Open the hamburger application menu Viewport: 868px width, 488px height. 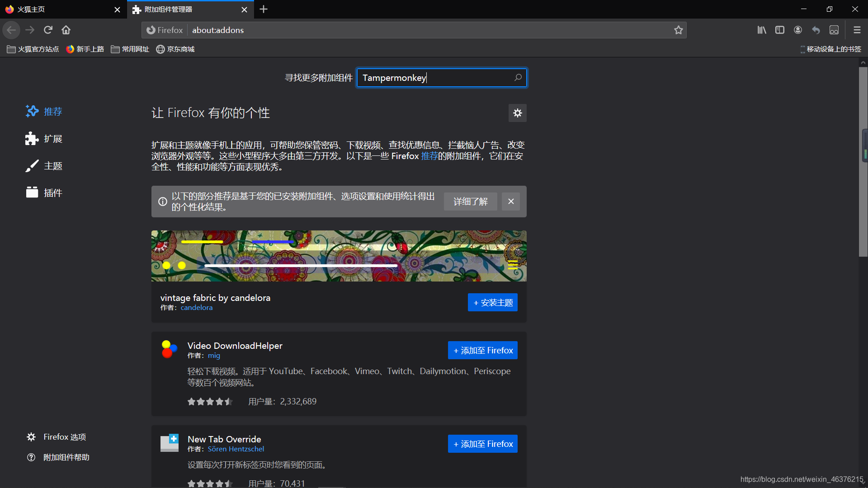click(857, 30)
